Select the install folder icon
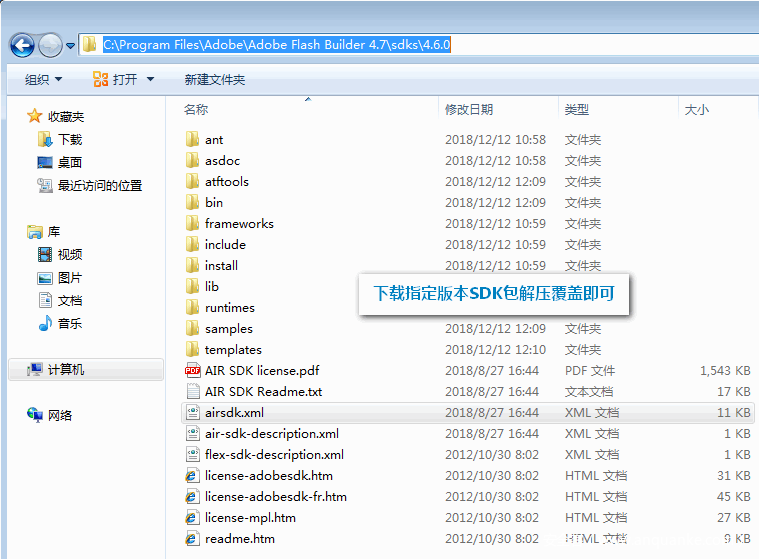This screenshot has width=759, height=559. coord(192,265)
